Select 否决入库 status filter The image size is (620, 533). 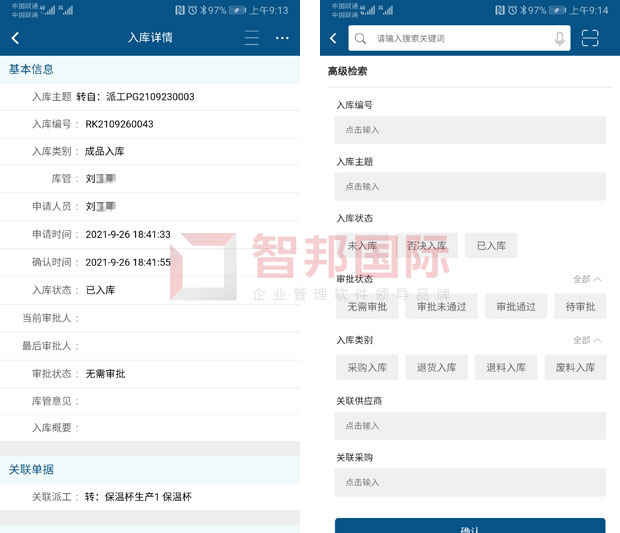tap(427, 246)
